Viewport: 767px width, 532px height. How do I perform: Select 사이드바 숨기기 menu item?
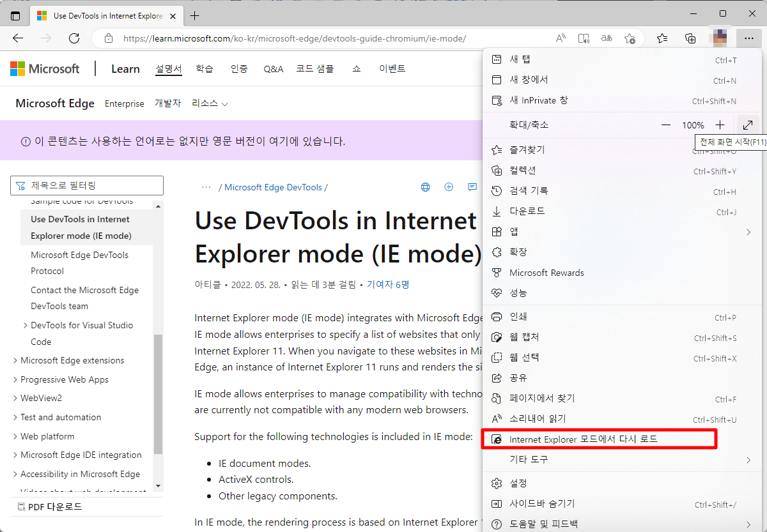pos(623,504)
